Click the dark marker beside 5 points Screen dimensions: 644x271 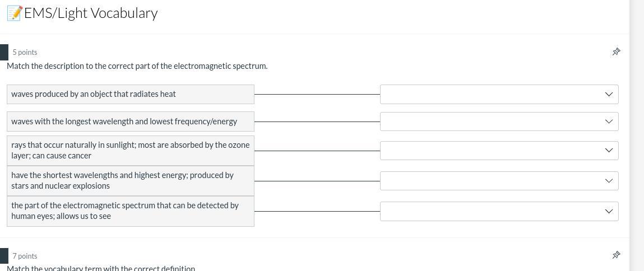coord(4,52)
